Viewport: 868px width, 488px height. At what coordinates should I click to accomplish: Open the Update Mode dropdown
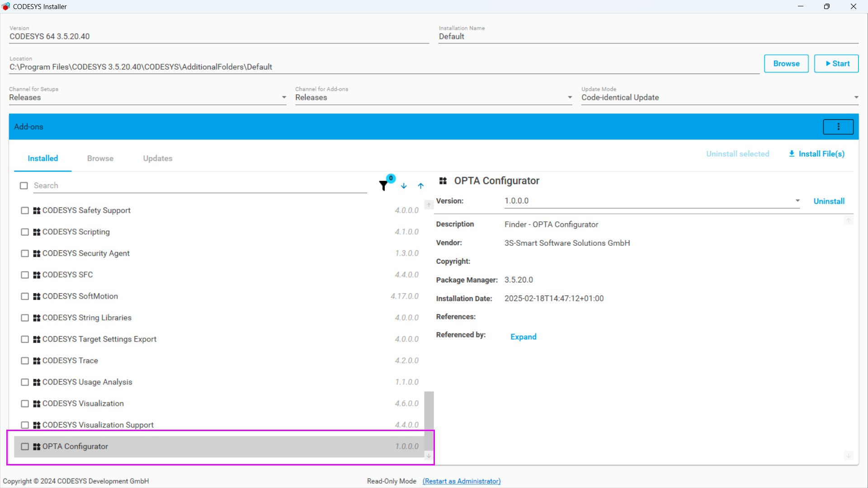pyautogui.click(x=856, y=98)
